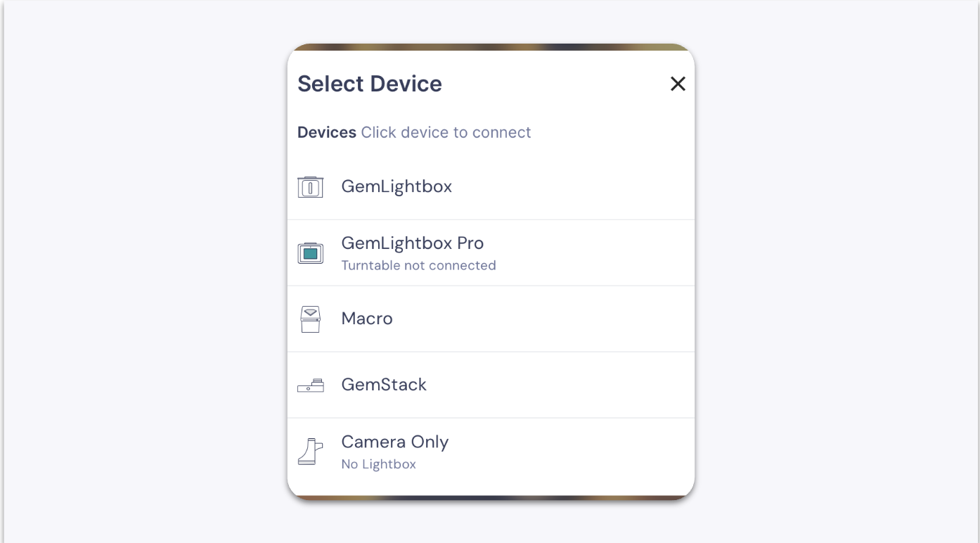The height and width of the screenshot is (543, 980).
Task: Close the Select Device dialog
Action: 678,84
